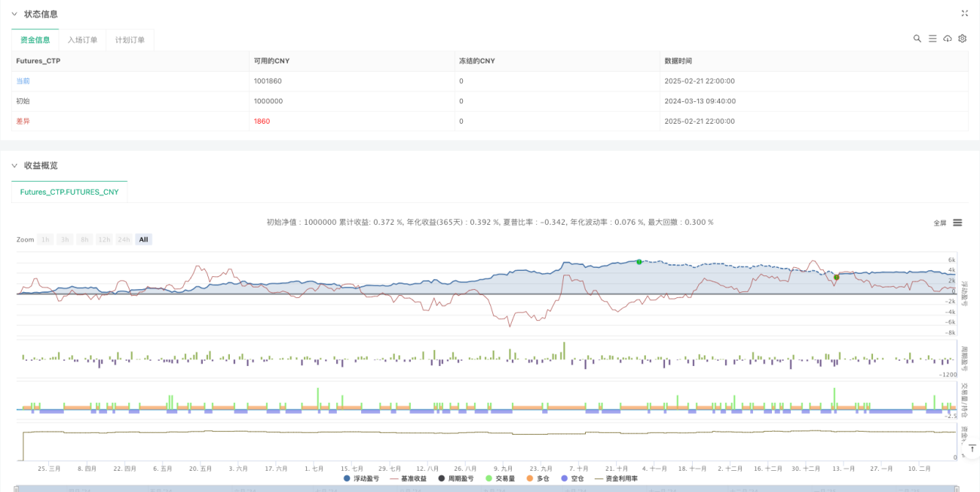This screenshot has height=492, width=980.
Task: Toggle 交易量 series in legend
Action: tap(500, 478)
